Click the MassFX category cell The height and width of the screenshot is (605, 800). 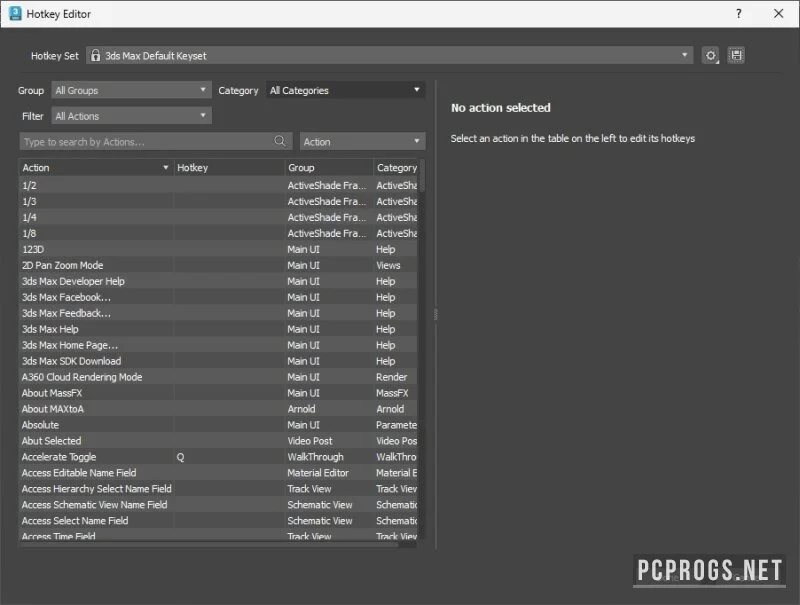[x=396, y=393]
